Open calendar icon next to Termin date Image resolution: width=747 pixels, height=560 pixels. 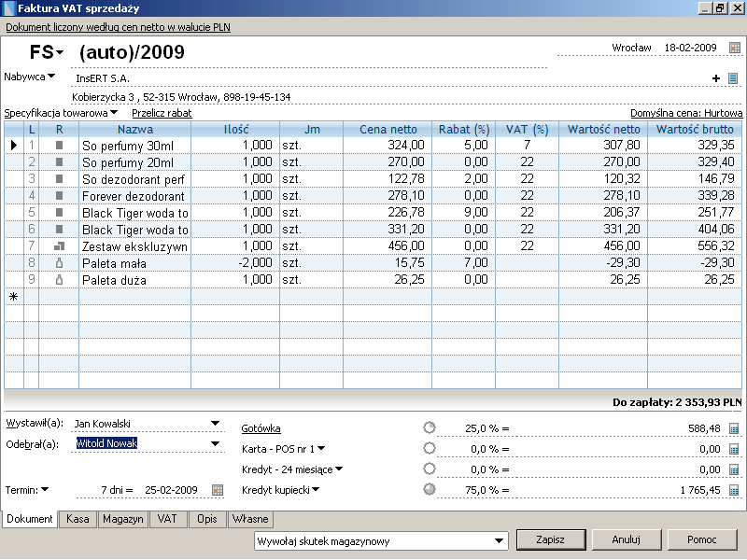[218, 490]
